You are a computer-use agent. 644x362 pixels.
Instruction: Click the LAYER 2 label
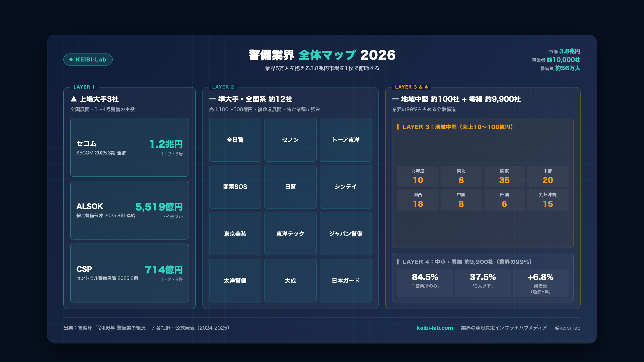click(223, 87)
